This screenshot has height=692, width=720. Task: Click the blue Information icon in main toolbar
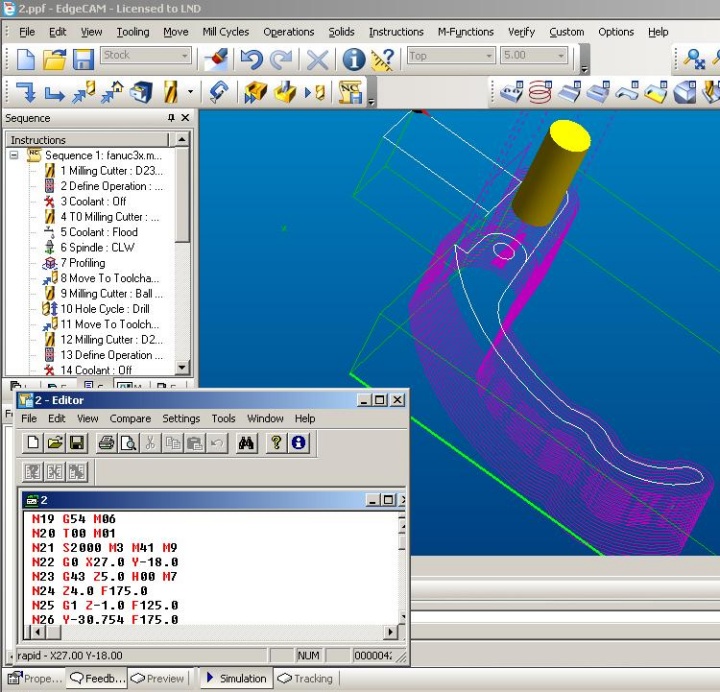(353, 59)
